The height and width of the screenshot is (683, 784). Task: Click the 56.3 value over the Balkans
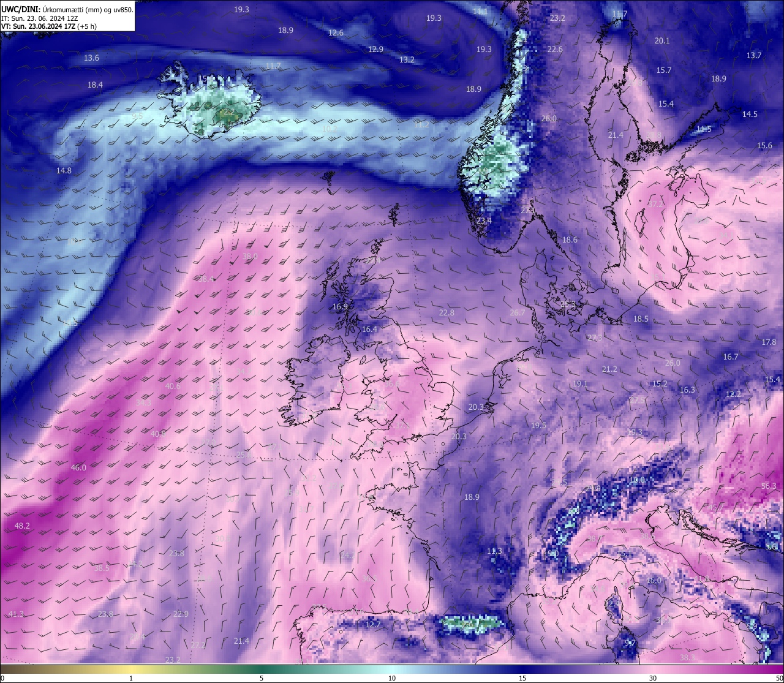tap(769, 486)
